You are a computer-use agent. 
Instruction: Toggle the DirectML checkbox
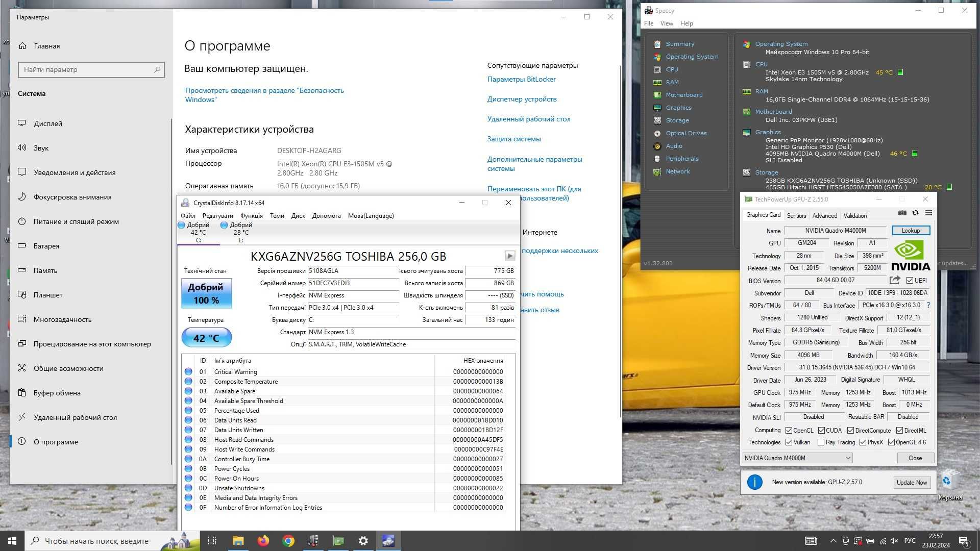[x=899, y=431]
